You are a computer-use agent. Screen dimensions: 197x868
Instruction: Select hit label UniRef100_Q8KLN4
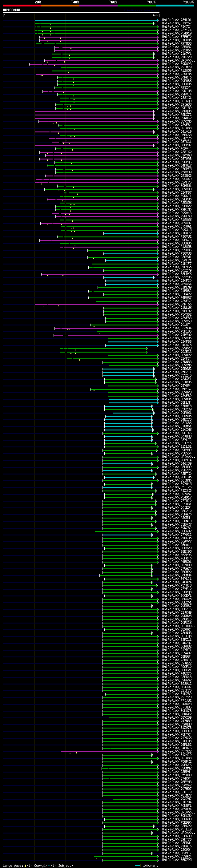176,402
